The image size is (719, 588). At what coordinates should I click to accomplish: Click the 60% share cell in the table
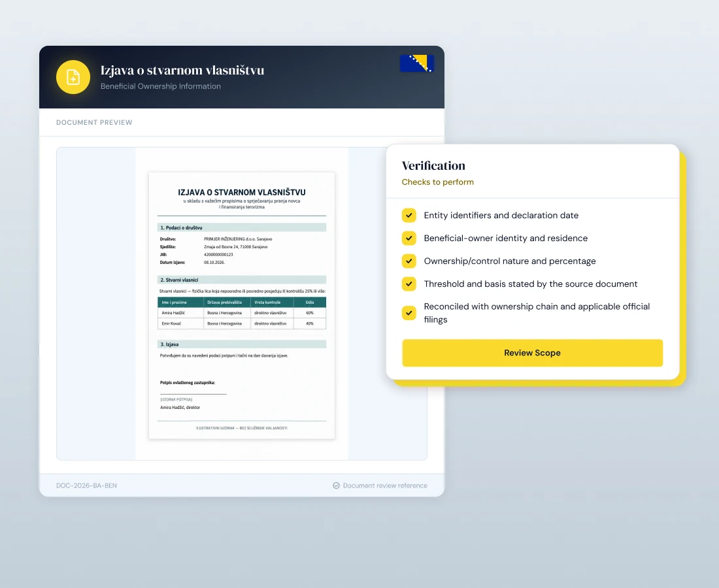(x=310, y=313)
